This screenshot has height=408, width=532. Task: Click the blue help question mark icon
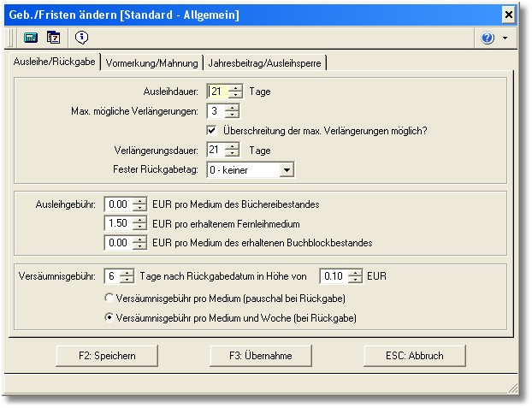[488, 38]
